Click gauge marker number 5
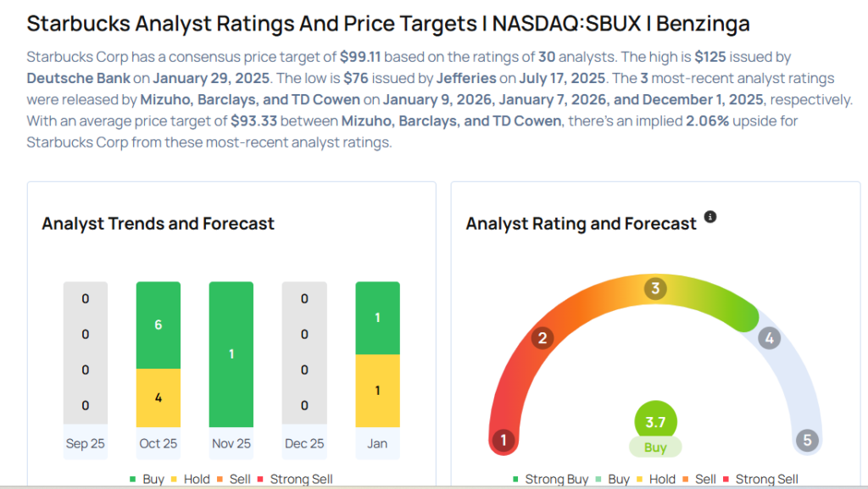This screenshot has width=868, height=489. (806, 440)
